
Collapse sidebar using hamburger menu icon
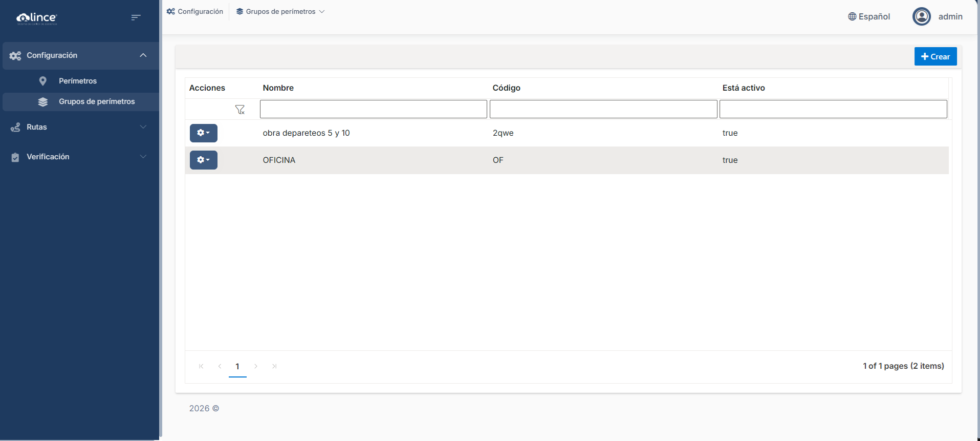coord(136,17)
